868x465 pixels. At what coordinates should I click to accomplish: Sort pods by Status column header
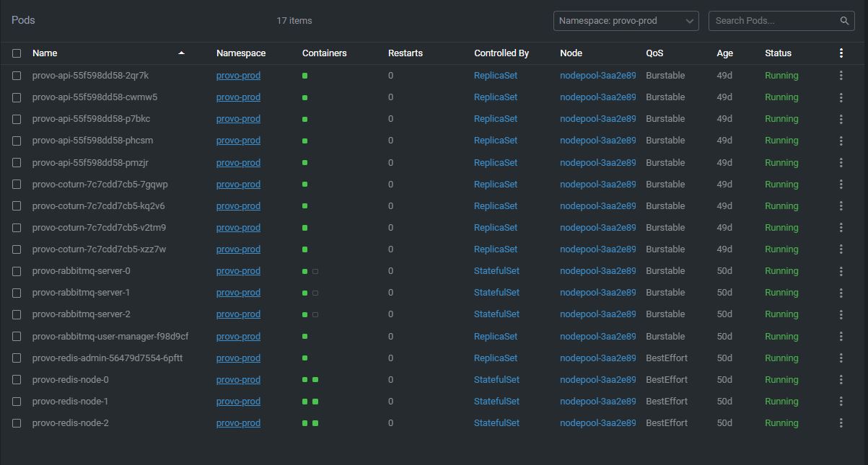[x=778, y=53]
